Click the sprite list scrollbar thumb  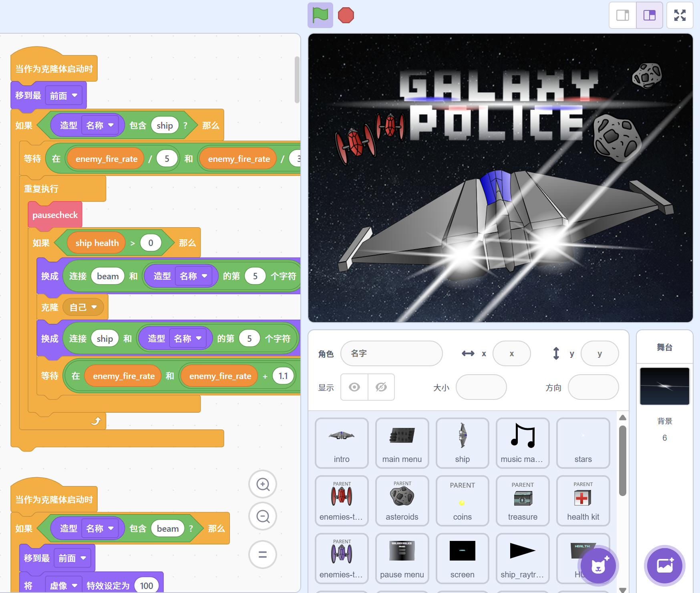(x=622, y=461)
